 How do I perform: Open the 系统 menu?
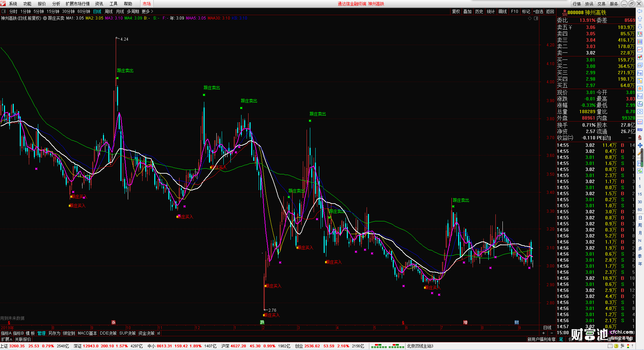coord(13,4)
